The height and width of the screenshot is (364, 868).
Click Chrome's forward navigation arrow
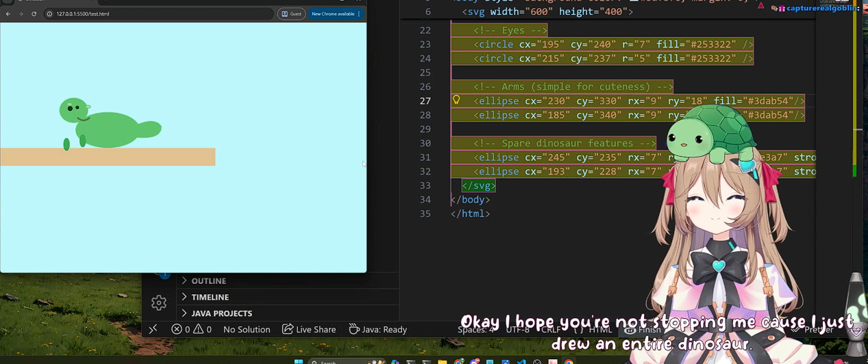[21, 14]
